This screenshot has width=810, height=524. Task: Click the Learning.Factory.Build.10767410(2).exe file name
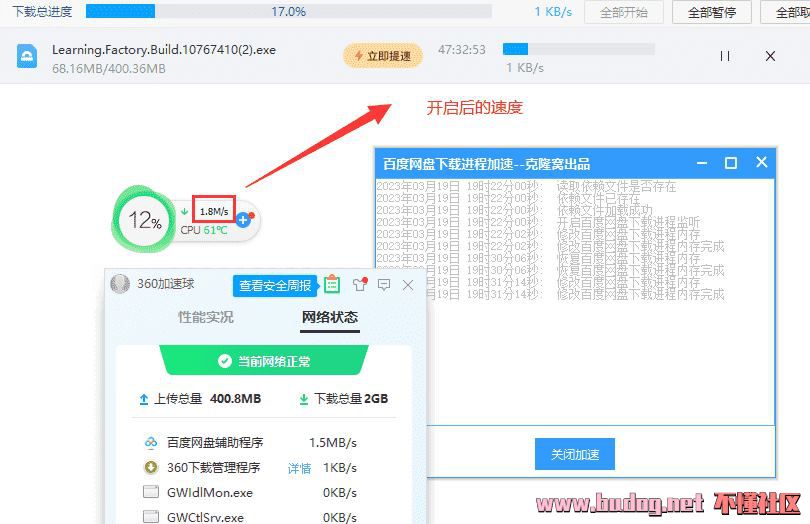coord(164,50)
